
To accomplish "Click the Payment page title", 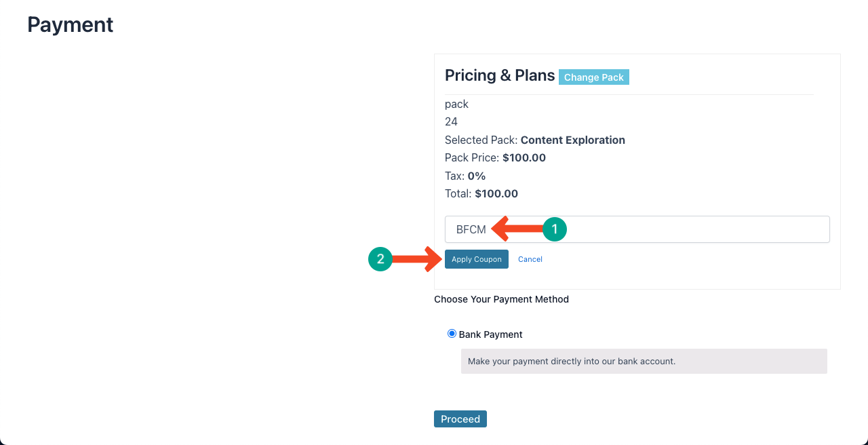I will coord(71,24).
